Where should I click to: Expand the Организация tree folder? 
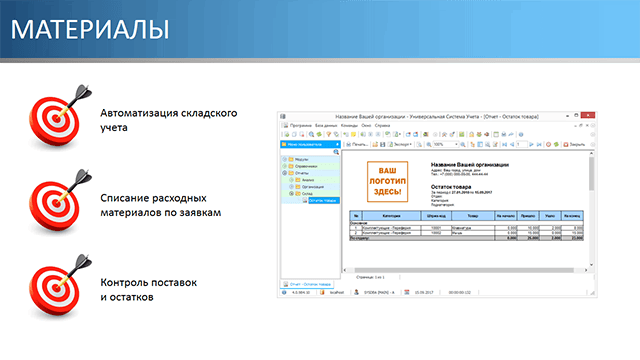(x=291, y=187)
